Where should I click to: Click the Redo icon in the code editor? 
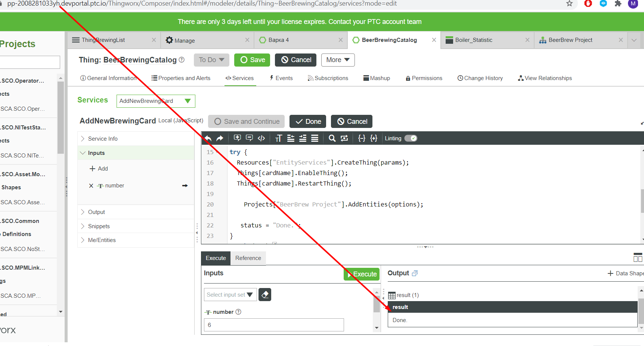220,138
